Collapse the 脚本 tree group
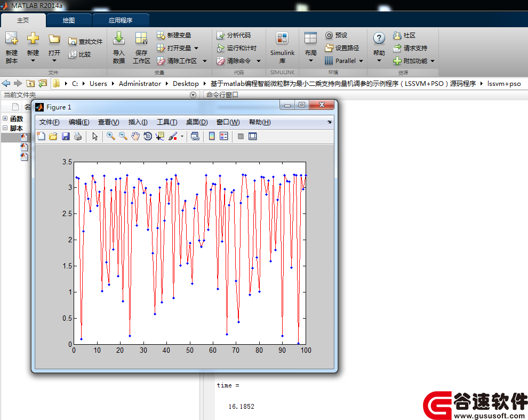 tap(5, 128)
